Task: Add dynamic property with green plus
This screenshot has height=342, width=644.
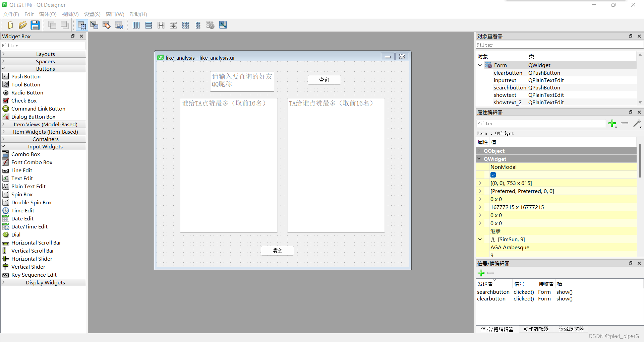Action: pyautogui.click(x=613, y=124)
